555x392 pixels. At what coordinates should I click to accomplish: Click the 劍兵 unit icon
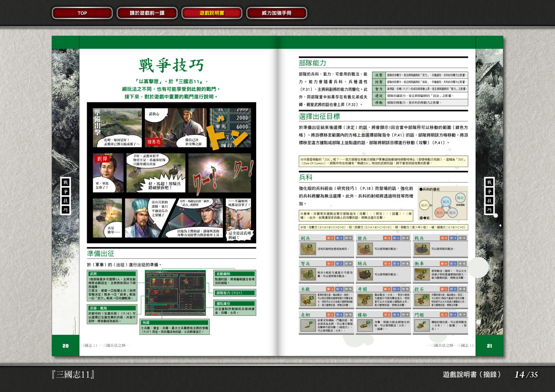[307, 249]
